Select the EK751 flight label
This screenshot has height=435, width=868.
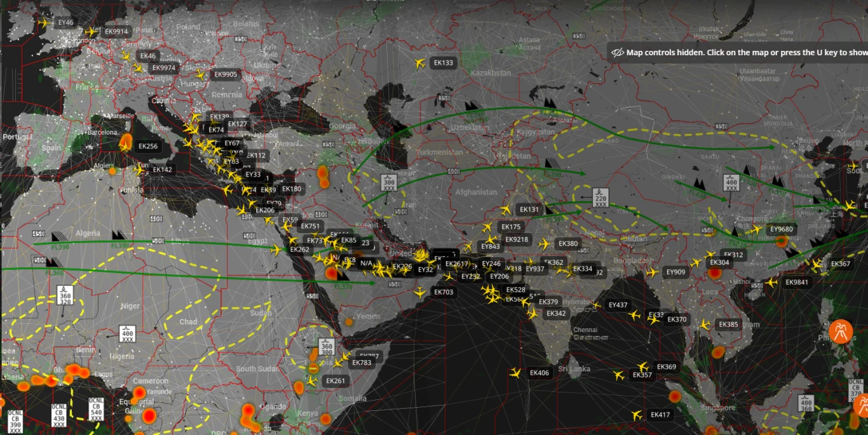311,226
